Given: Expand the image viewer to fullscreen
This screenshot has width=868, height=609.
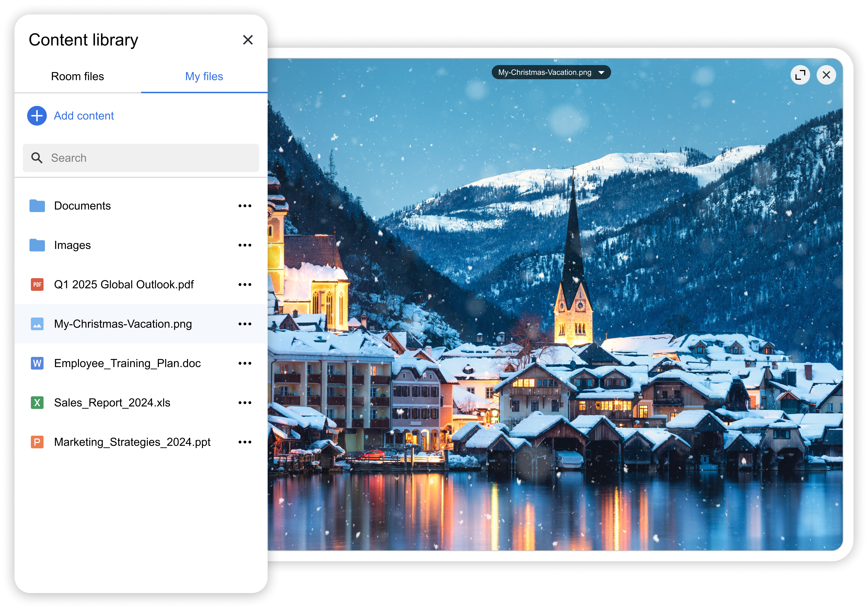Looking at the screenshot, I should (800, 75).
